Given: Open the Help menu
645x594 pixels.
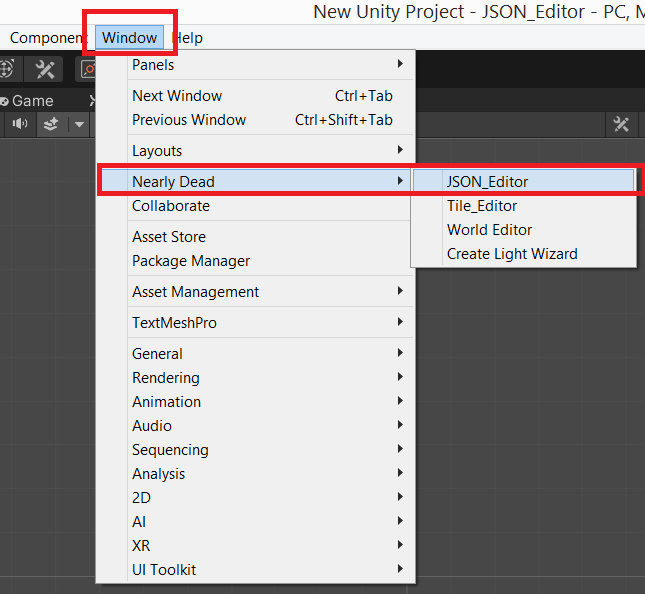Looking at the screenshot, I should [188, 38].
